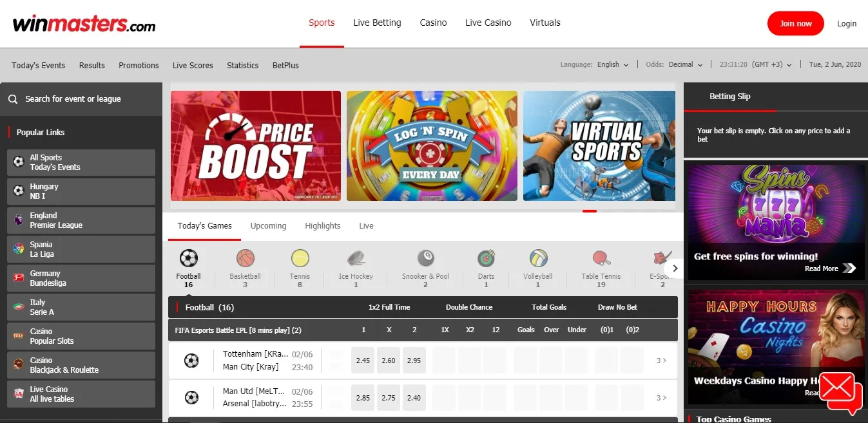Viewport: 868px width, 423px height.
Task: Click the Blackjack & Roulette icon
Action: point(18,365)
